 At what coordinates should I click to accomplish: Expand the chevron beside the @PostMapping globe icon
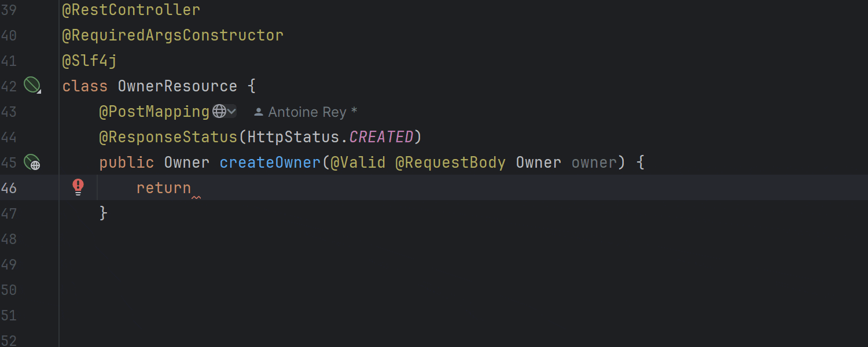point(231,111)
